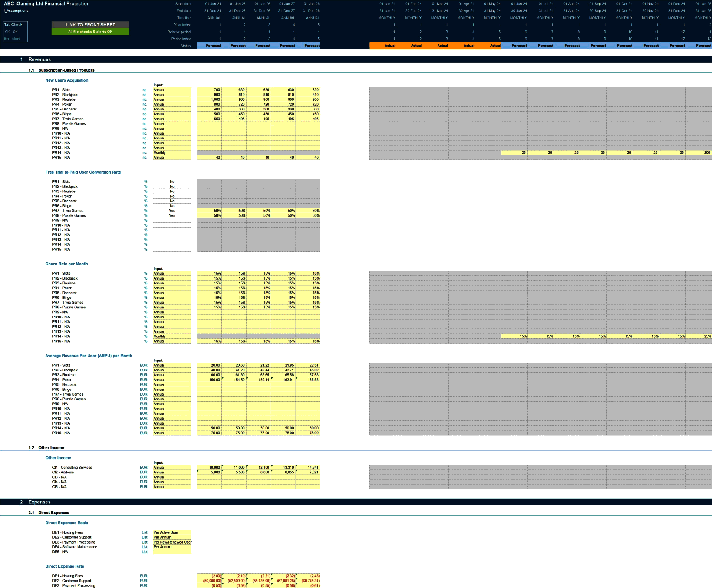Select the 168.83 ARPU cell for PR4 - Poker
712x588 pixels.
[x=308, y=380]
